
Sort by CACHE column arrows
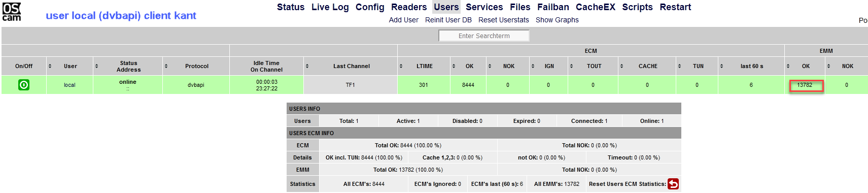coord(621,66)
